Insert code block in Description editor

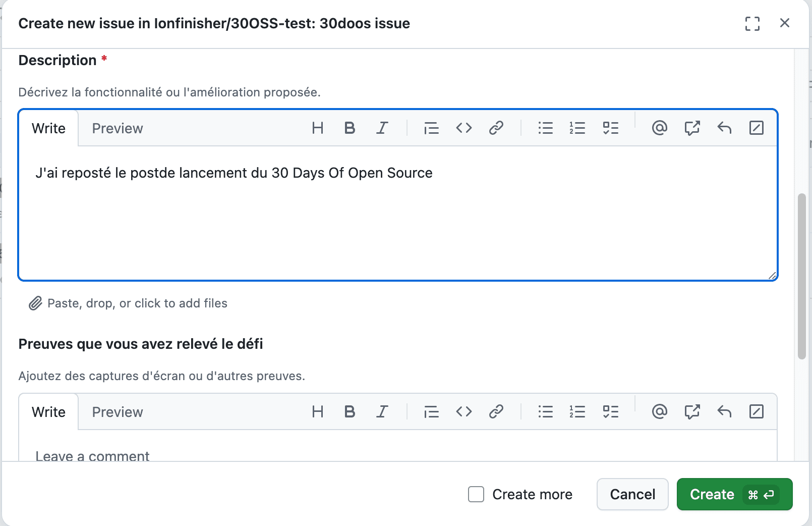tap(463, 128)
